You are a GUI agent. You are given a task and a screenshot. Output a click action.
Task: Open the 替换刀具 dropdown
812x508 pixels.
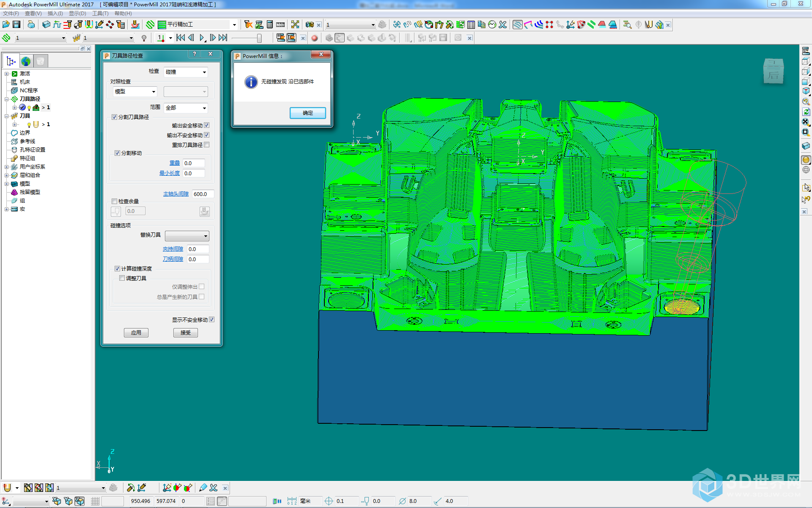(187, 236)
